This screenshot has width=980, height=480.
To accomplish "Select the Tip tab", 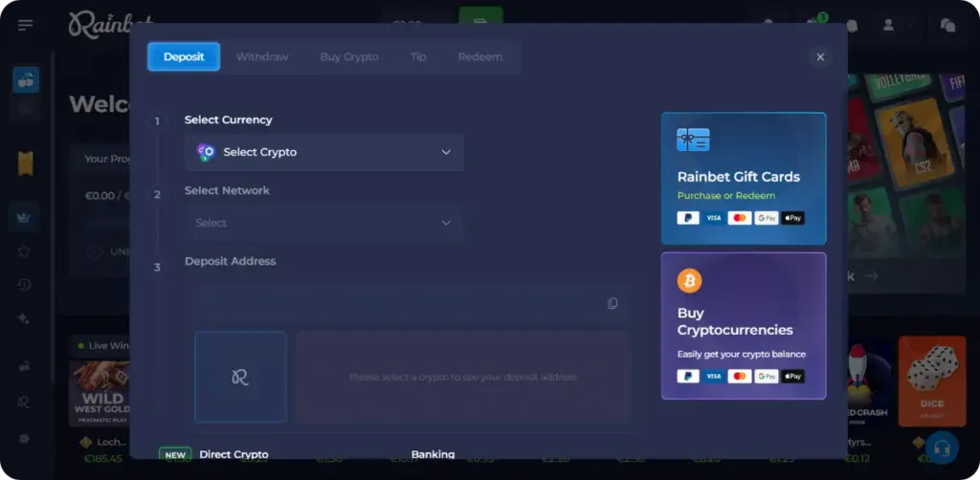I will (418, 56).
